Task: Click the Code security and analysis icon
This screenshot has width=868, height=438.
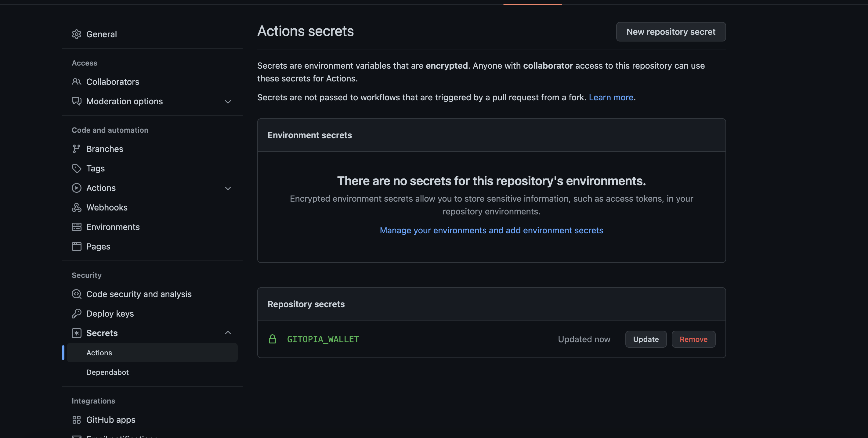Action: point(77,294)
